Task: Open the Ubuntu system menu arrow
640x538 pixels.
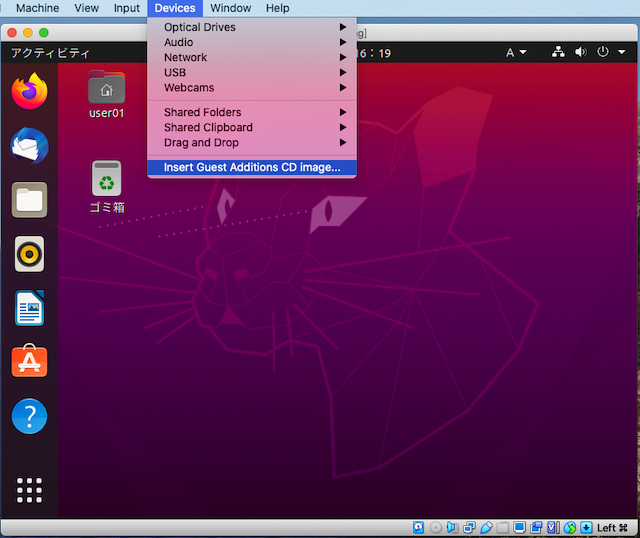Action: point(622,52)
